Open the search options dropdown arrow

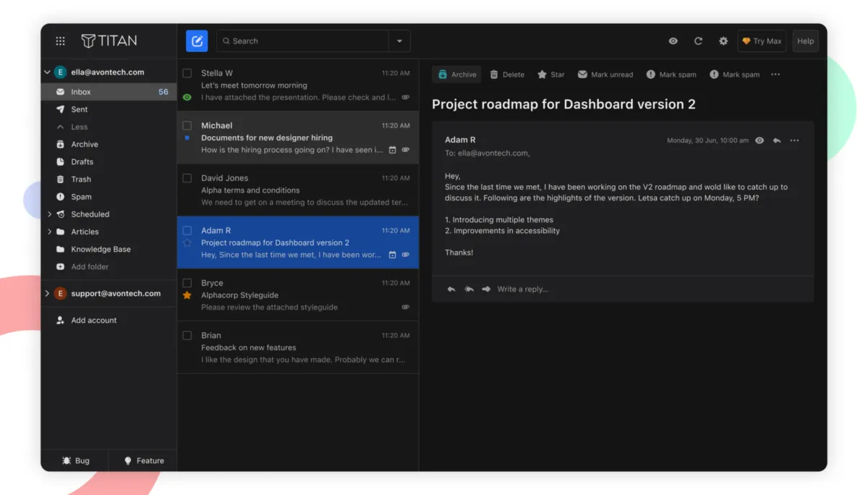coord(399,41)
